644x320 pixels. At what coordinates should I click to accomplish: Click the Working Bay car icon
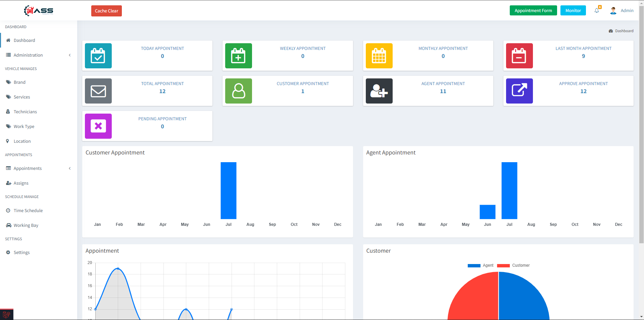9,225
